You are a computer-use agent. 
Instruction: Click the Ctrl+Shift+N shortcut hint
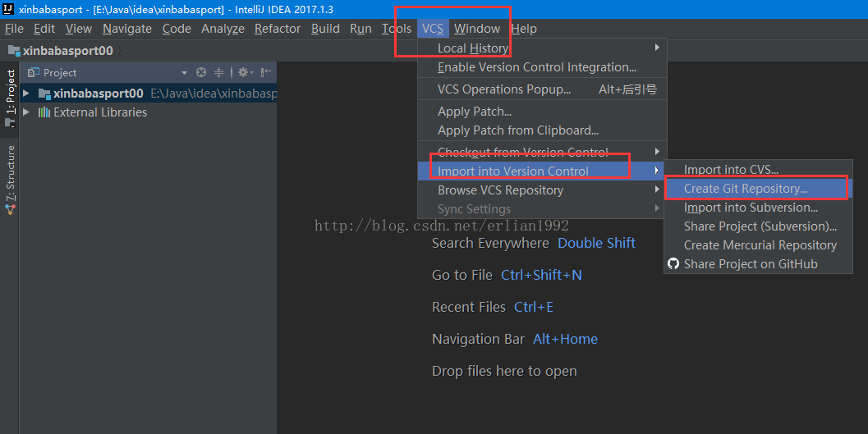541,276
